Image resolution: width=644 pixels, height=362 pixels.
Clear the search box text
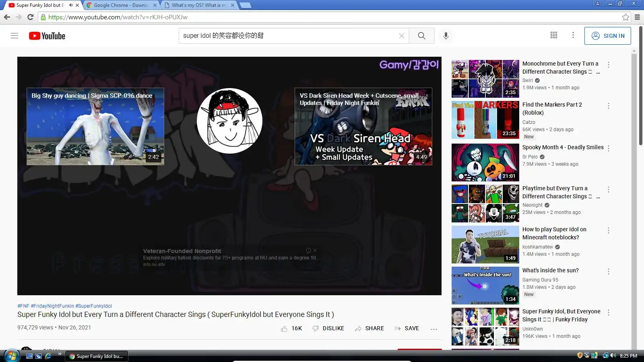[401, 36]
